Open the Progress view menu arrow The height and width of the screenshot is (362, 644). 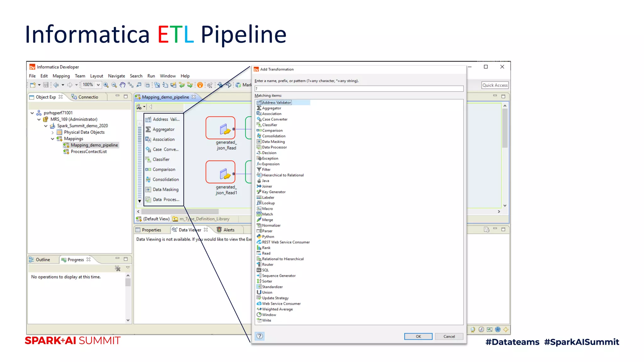[128, 268]
